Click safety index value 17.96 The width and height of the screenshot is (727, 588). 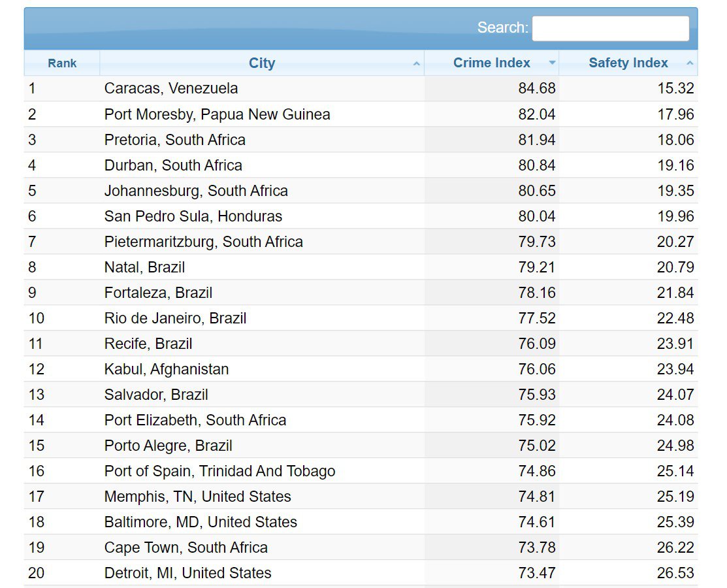pos(675,114)
